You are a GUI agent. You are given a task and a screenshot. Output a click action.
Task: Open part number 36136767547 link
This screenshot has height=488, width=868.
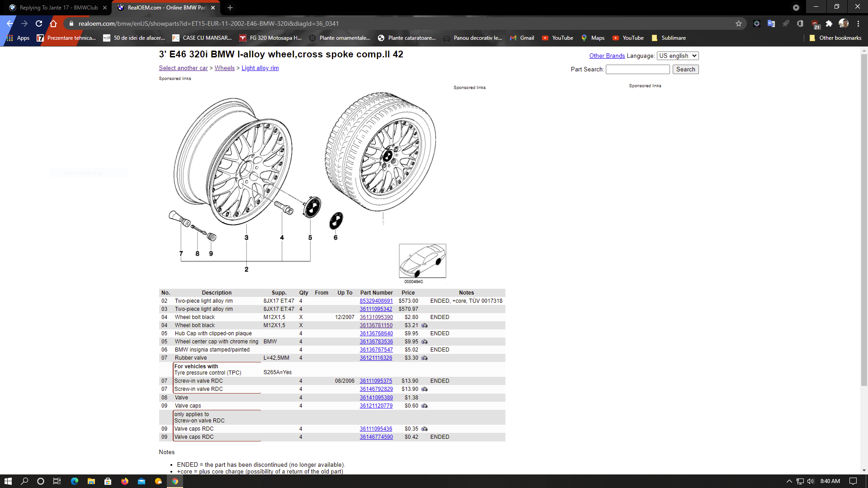click(x=376, y=350)
